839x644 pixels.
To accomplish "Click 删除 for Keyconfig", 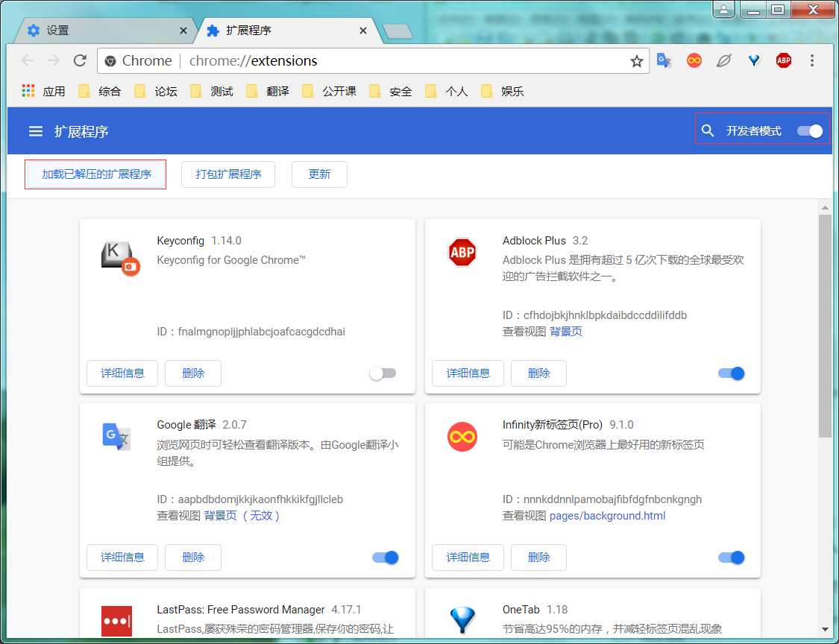I will click(193, 373).
